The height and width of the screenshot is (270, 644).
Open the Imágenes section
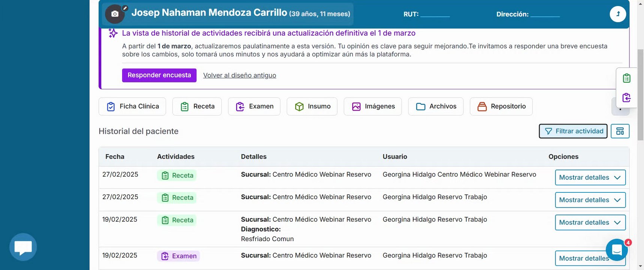(373, 106)
